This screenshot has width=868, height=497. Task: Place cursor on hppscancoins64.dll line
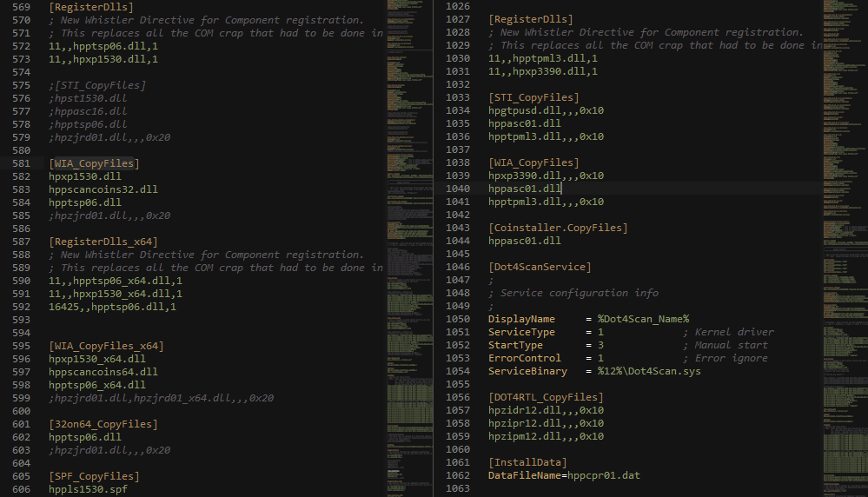click(x=103, y=372)
